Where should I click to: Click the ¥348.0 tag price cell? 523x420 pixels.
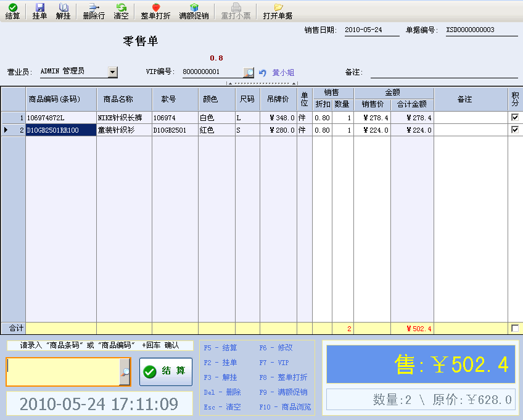pyautogui.click(x=279, y=118)
